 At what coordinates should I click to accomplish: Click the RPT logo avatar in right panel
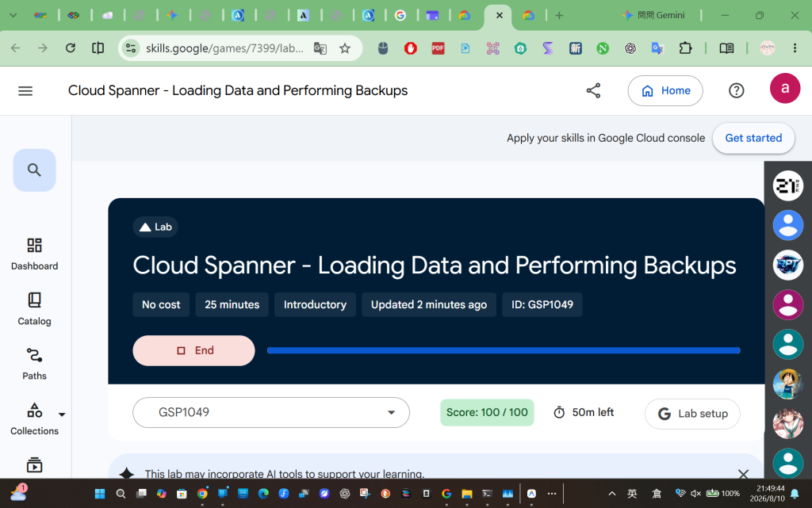point(787,265)
